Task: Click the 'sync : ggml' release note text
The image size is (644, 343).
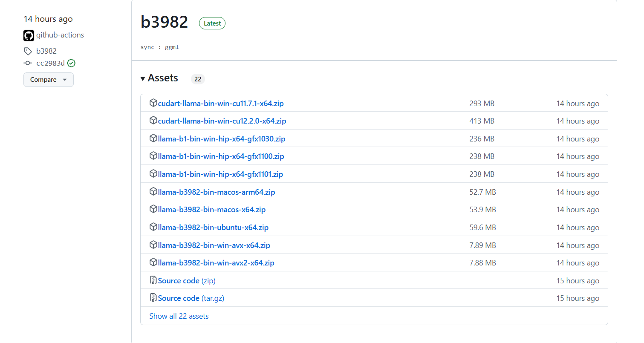Action: 160,47
